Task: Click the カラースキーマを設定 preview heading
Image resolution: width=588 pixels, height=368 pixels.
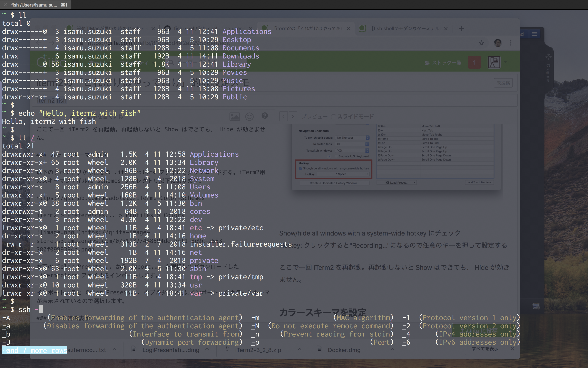Action: [323, 313]
